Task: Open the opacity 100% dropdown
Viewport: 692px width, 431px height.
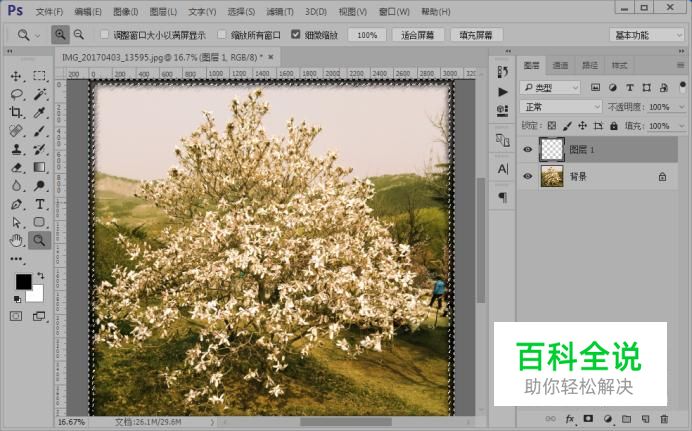Action: (x=681, y=107)
